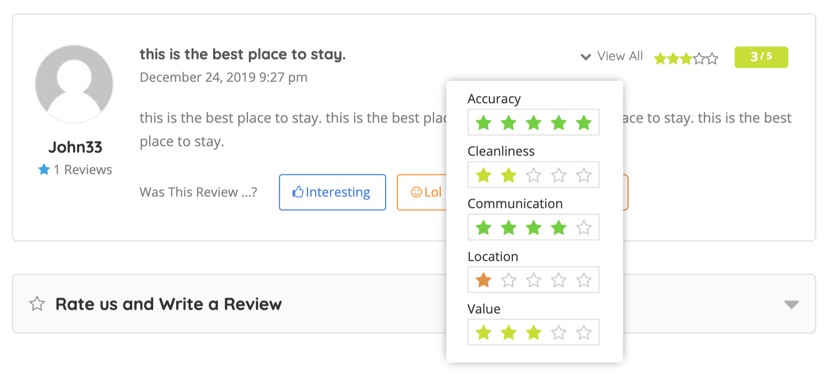Screen dimensions: 829x379
Task: Click the fifth star under Accuracy
Action: pos(584,123)
